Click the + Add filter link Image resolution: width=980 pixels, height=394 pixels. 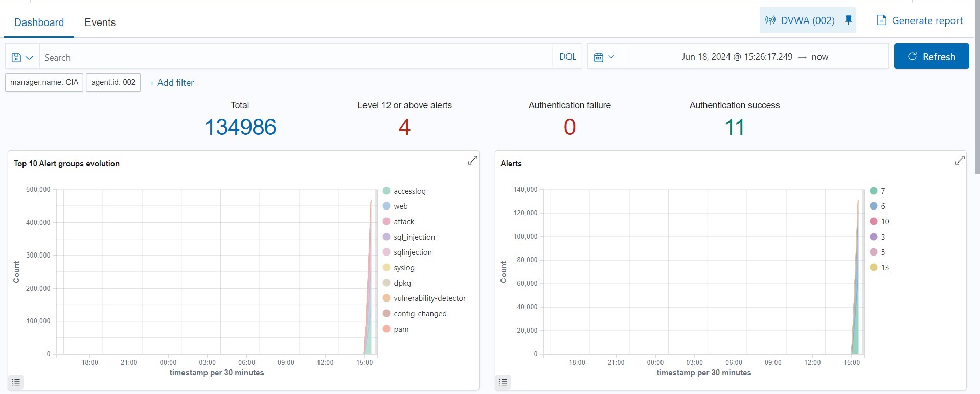(171, 83)
